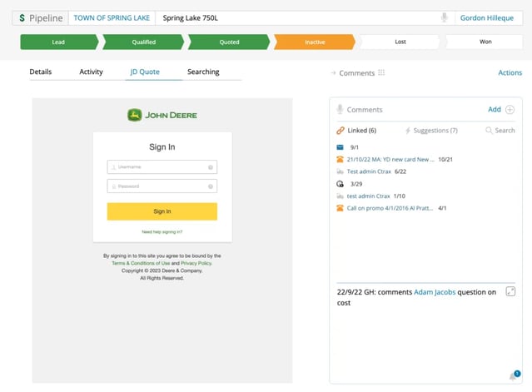
Task: Open the Actions dropdown
Action: (x=510, y=73)
